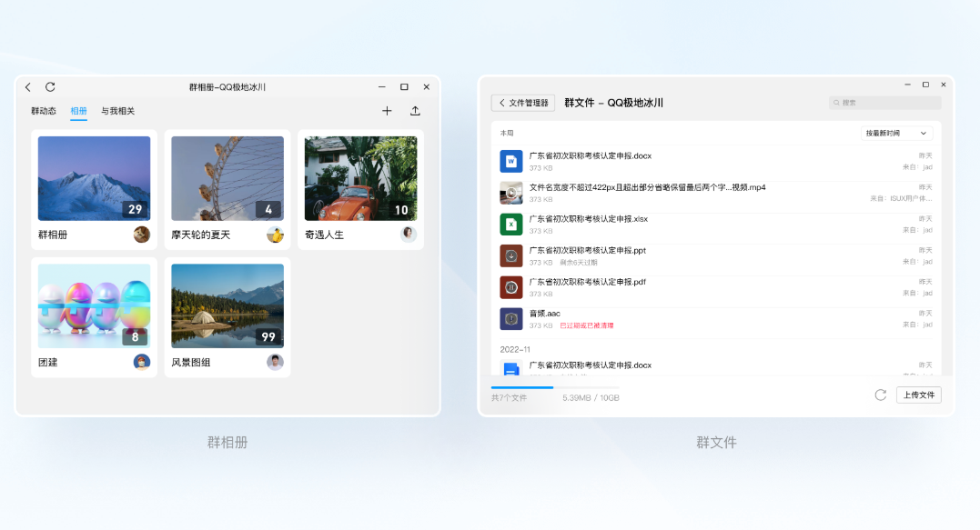
Task: Click creator avatar on 奇遇人生 album
Action: [409, 235]
